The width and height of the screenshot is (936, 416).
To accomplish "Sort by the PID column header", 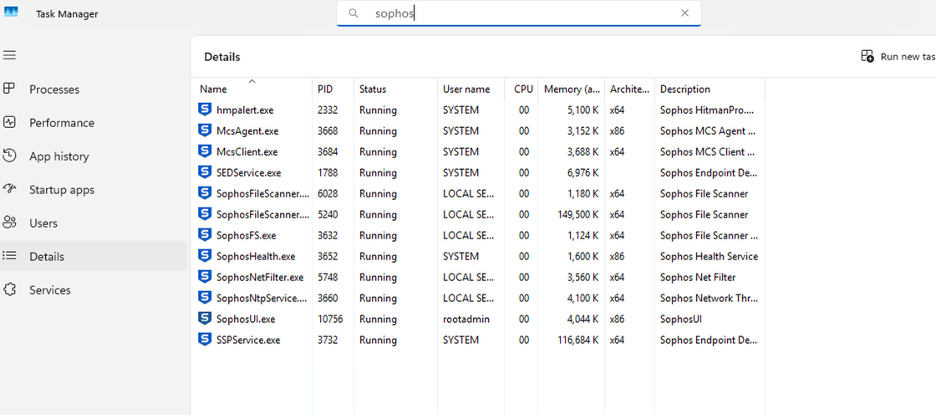I will (x=325, y=89).
